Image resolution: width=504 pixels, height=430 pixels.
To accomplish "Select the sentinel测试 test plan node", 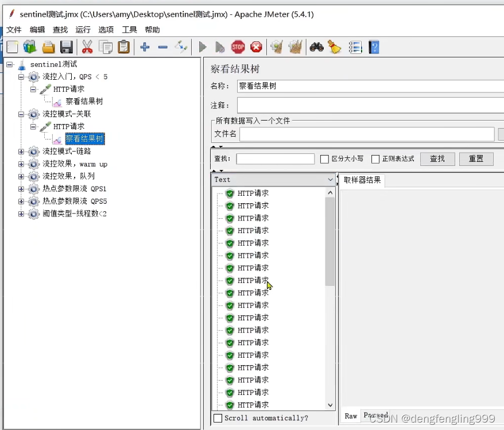I will point(54,64).
